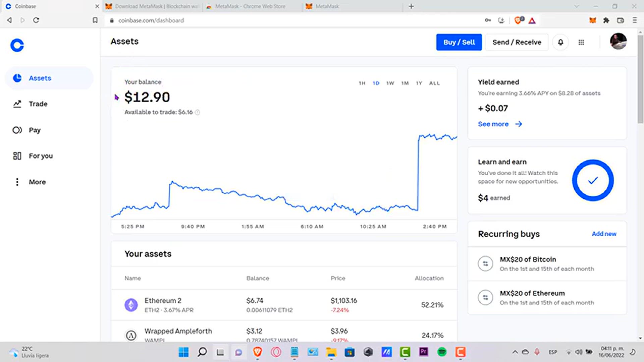
Task: Click the Wrapped Ampleforth coin icon
Action: tap(131, 335)
